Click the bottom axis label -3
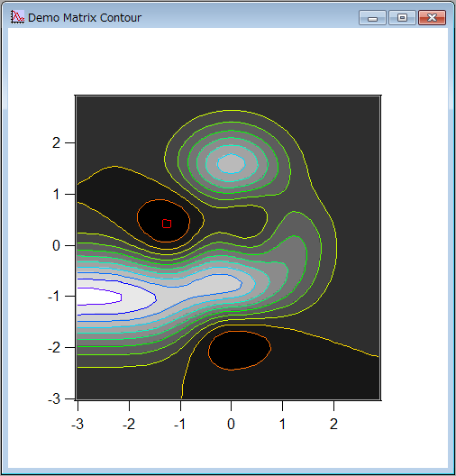 [78, 424]
